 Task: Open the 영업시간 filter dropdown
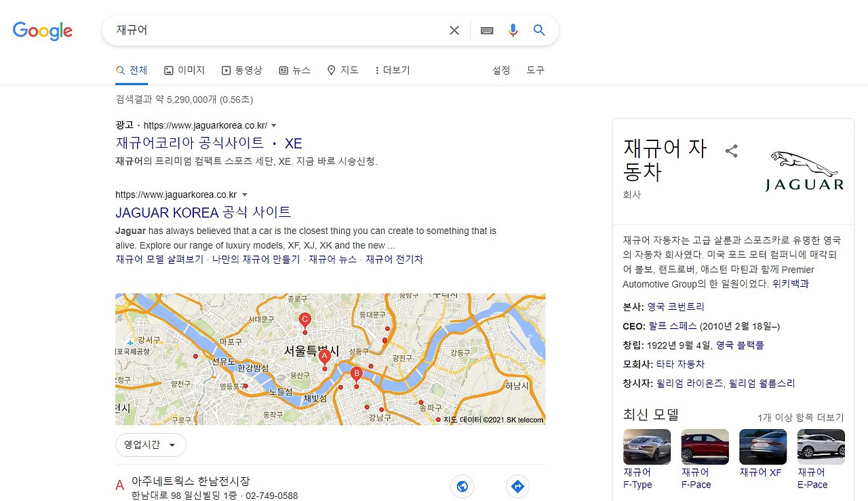tap(151, 445)
